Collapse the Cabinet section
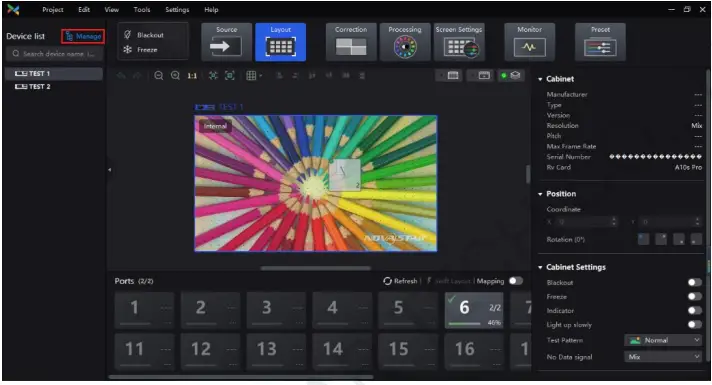 (x=540, y=79)
